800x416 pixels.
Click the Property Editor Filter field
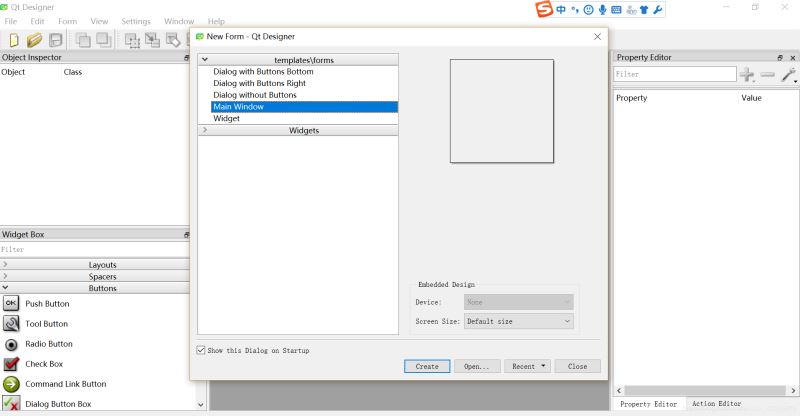pos(675,74)
